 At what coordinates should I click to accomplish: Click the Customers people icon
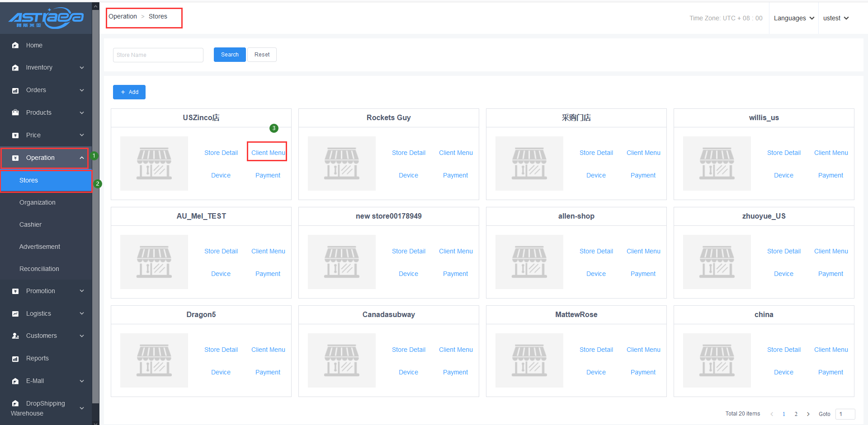[x=15, y=336]
